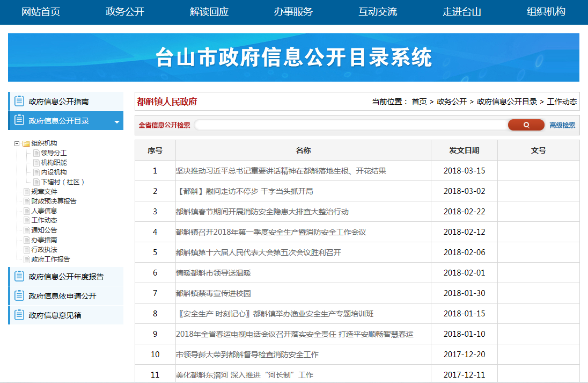Click clipboard icon beside 政府信息意见箱

[19, 315]
